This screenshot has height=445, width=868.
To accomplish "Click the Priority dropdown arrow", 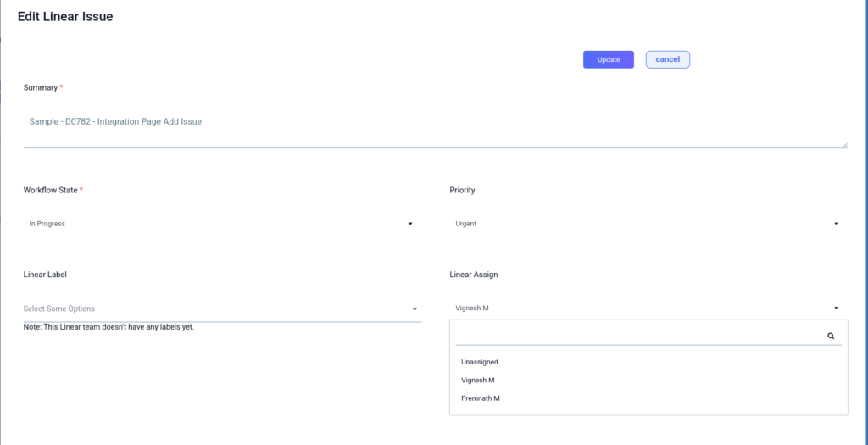I will [837, 224].
